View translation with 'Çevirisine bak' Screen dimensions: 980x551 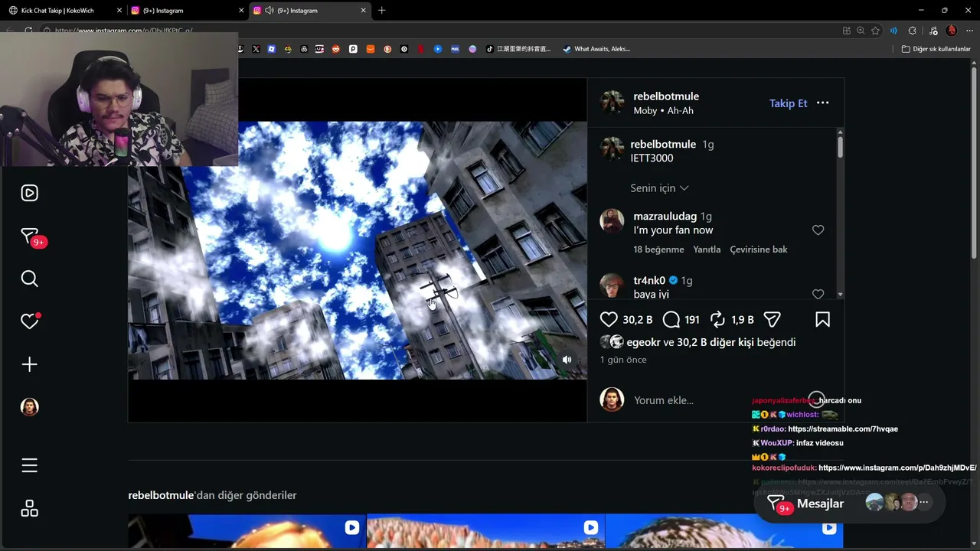pos(759,249)
